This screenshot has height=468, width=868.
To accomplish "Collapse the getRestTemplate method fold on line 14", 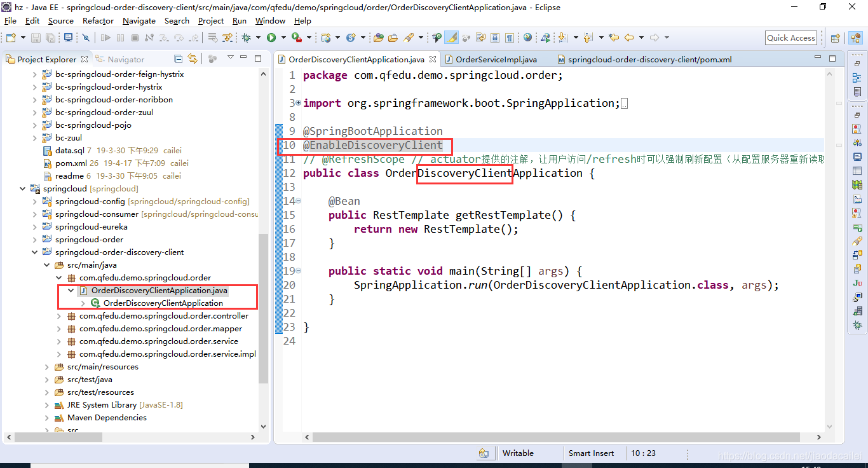I will pyautogui.click(x=299, y=201).
